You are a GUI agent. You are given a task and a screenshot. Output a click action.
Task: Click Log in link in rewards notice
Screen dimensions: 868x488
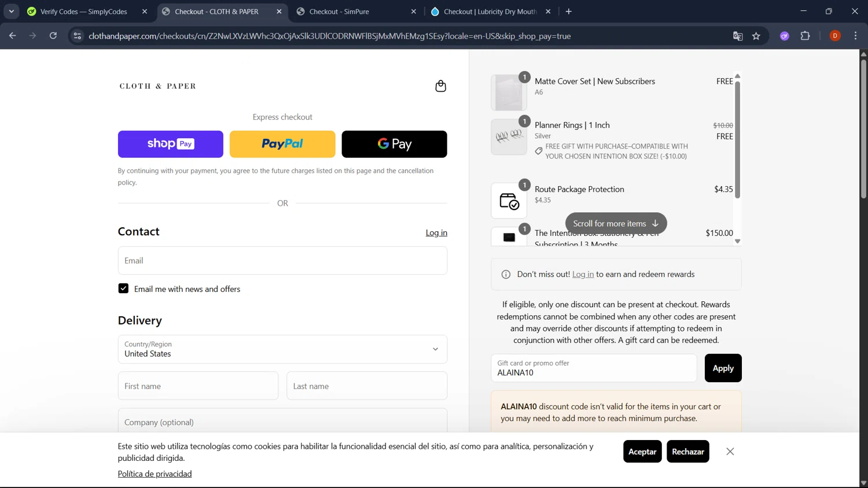(583, 275)
